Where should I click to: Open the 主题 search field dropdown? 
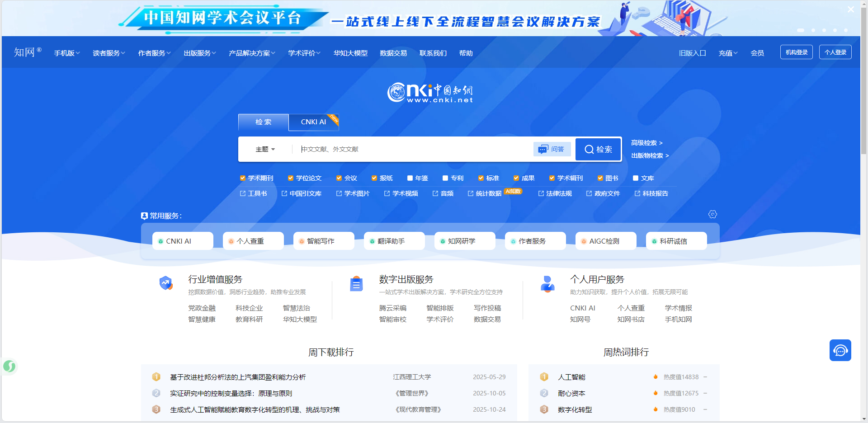pos(265,149)
